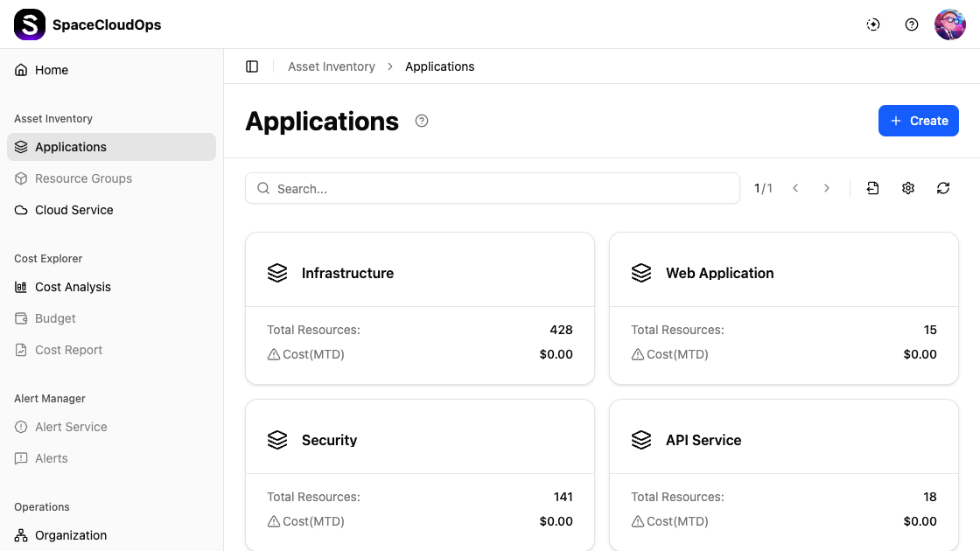Refresh the applications list
Screen dimensions: 980x551
[x=943, y=188]
